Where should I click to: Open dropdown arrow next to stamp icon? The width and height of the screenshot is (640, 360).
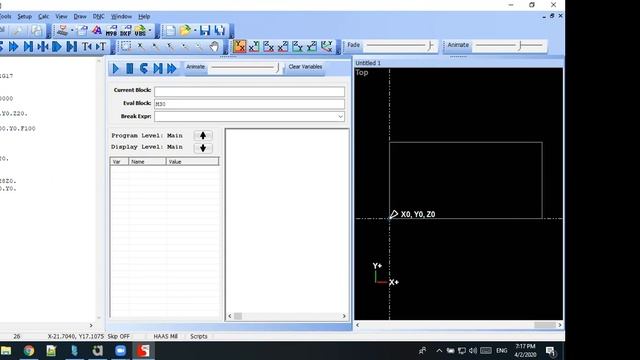coord(72,31)
